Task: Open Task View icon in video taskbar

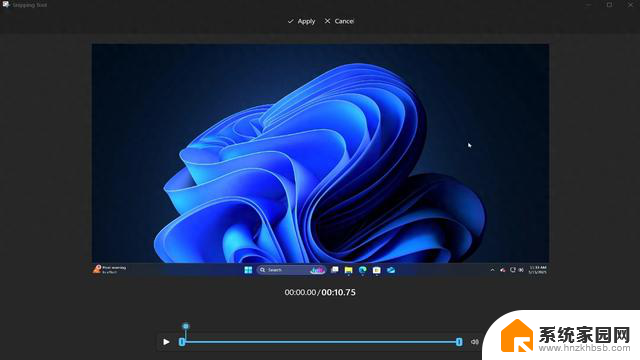Action: point(335,270)
